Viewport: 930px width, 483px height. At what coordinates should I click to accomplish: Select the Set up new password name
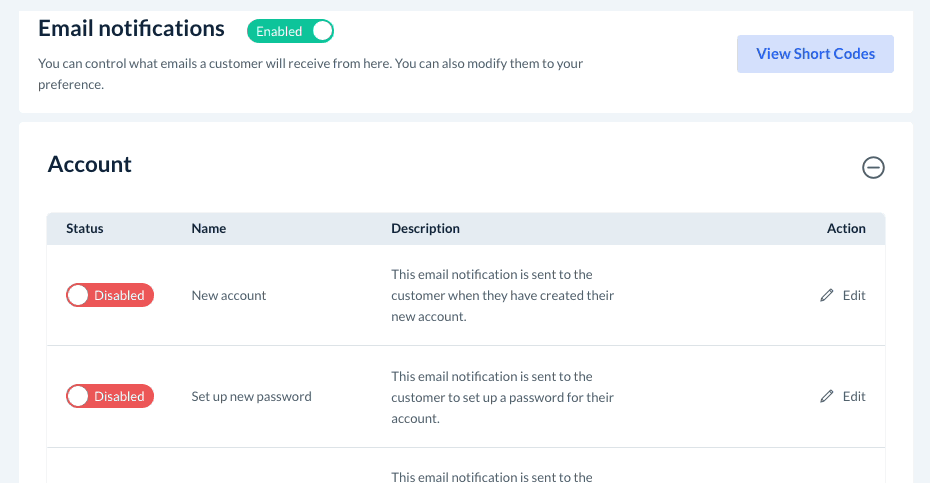252,397
